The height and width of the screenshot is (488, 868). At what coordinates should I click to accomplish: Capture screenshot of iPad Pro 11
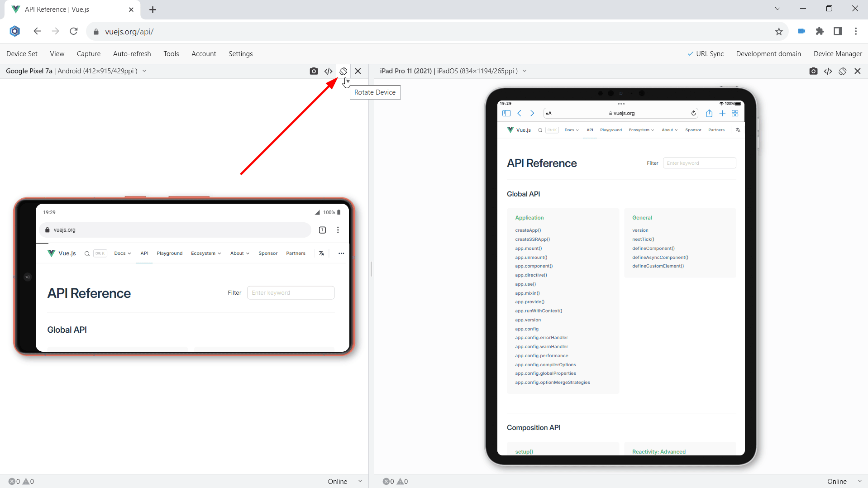(x=813, y=71)
